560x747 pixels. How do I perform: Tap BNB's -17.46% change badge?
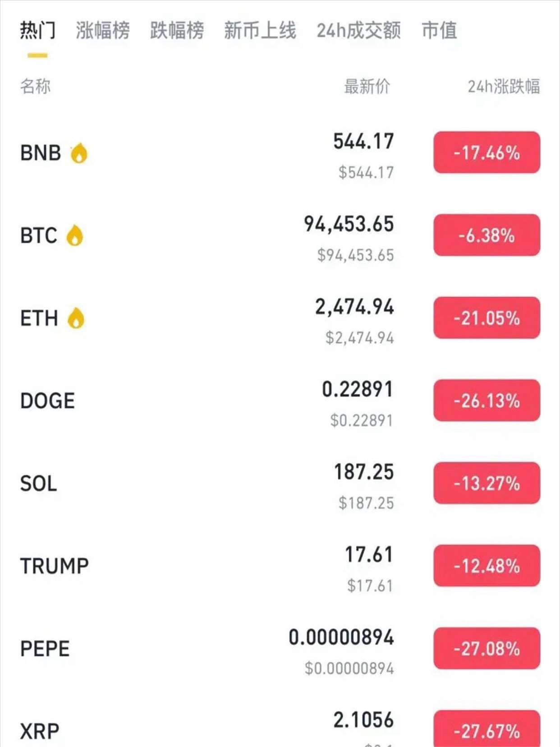(x=487, y=152)
